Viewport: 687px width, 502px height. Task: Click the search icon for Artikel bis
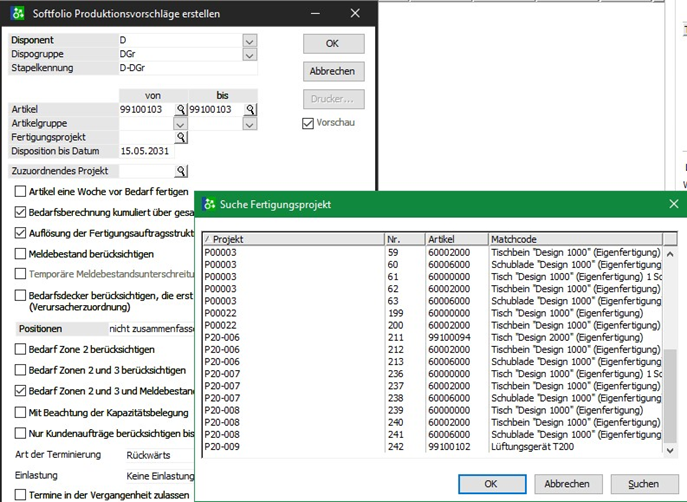click(251, 109)
